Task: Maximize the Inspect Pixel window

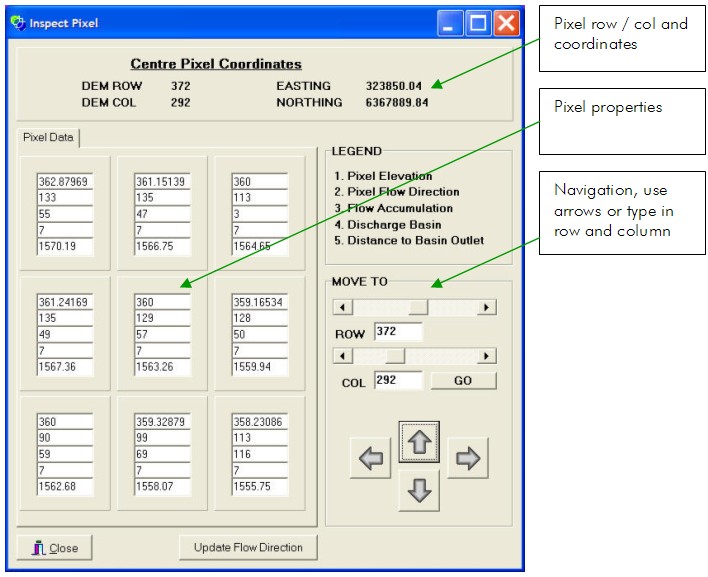Action: tap(479, 23)
